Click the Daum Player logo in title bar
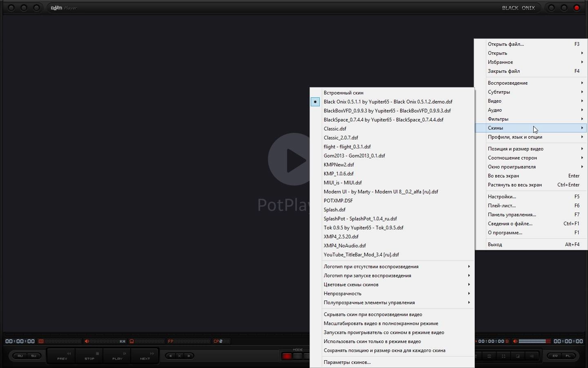The image size is (588, 368). coord(64,8)
